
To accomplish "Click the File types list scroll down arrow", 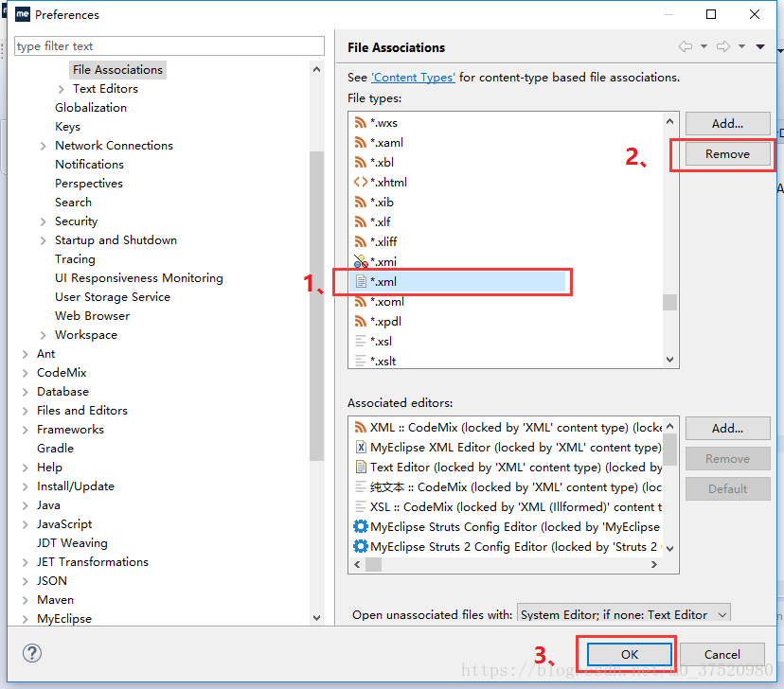I will pos(670,360).
